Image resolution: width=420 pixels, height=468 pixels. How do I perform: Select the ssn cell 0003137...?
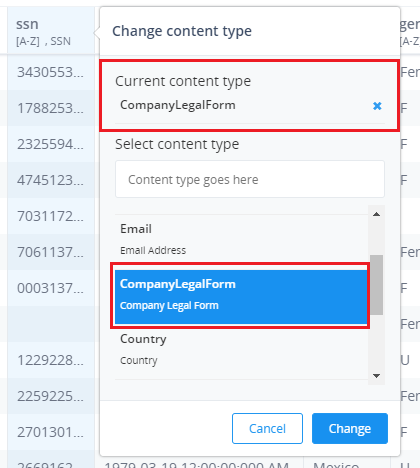(x=51, y=288)
